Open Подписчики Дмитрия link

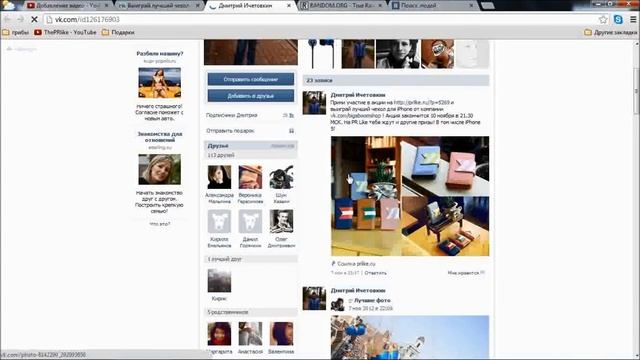[x=231, y=115]
